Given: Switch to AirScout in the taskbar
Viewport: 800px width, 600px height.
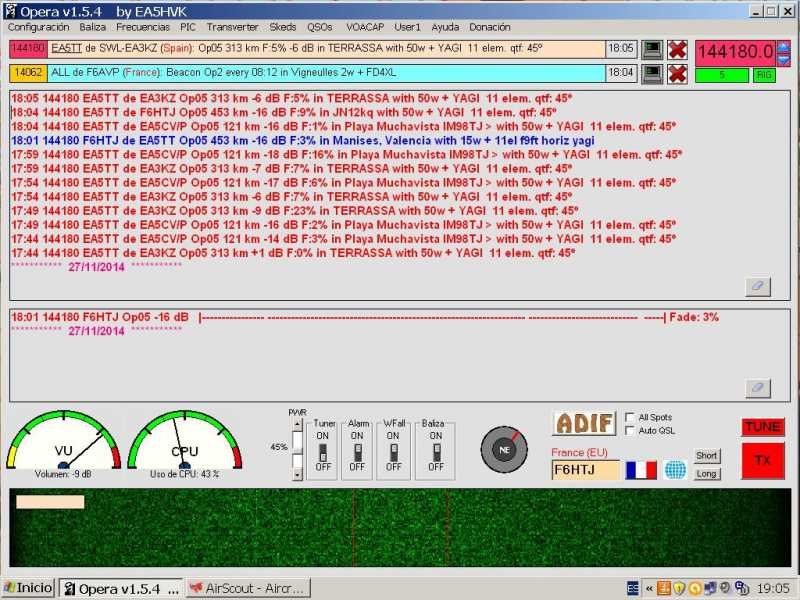Looking at the screenshot, I should (248, 588).
